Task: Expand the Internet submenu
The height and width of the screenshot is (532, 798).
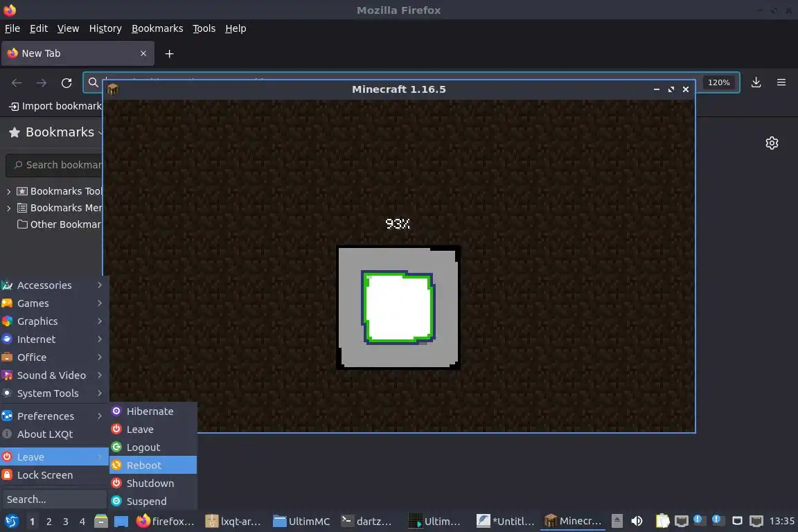Action: (55, 339)
